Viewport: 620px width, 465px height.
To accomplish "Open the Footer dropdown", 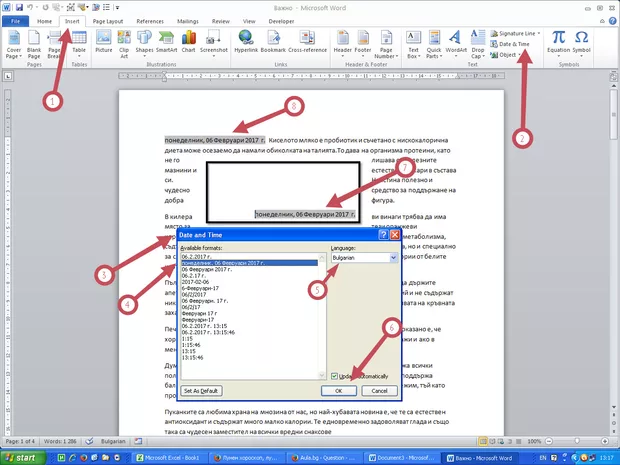I will 363,43.
